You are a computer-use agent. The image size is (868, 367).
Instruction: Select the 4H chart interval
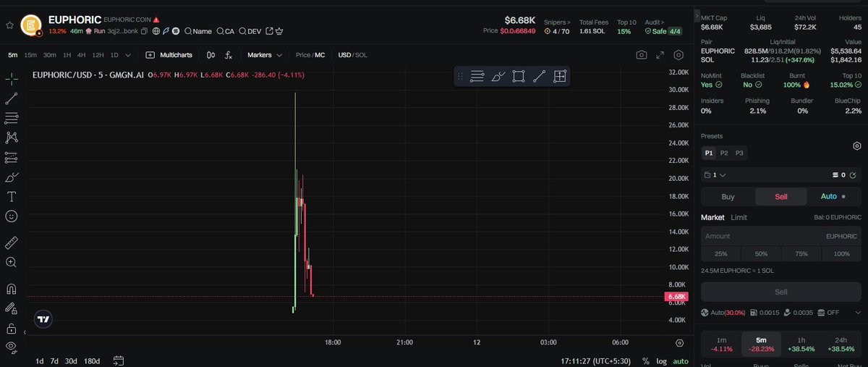[x=82, y=55]
